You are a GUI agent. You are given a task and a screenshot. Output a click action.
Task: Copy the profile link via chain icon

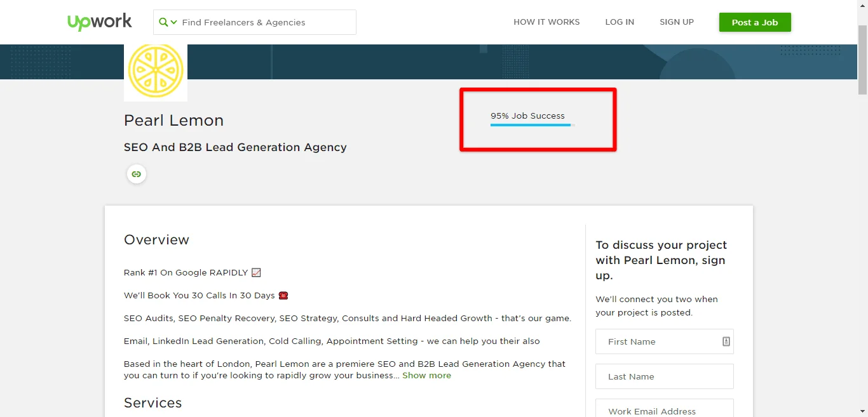(x=137, y=174)
